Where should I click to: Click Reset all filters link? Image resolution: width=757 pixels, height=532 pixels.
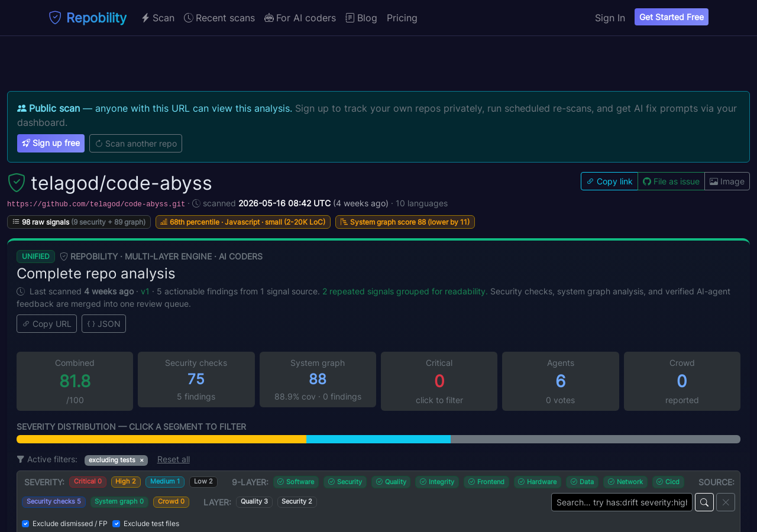173,459
